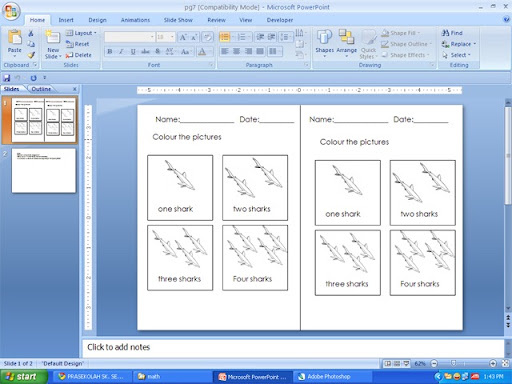
Task: Click the Arrange icon
Action: coord(346,37)
